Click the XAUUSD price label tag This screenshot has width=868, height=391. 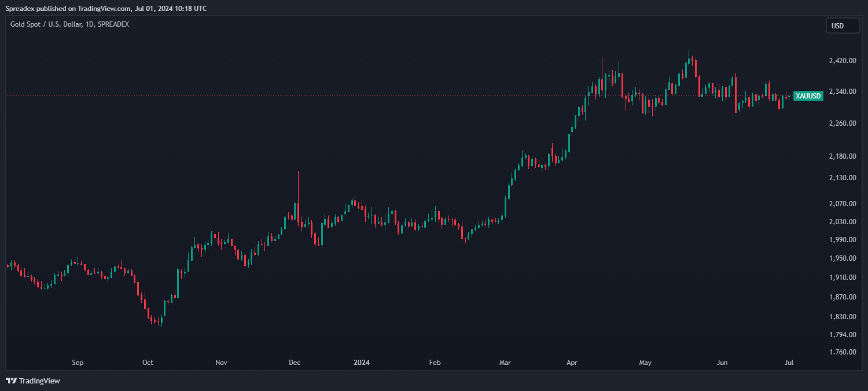pyautogui.click(x=808, y=96)
